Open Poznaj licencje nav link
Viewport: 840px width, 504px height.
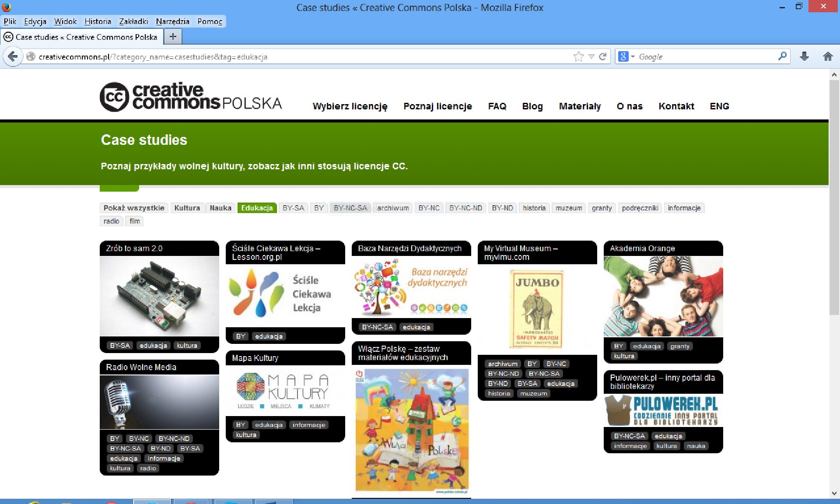[x=437, y=106]
